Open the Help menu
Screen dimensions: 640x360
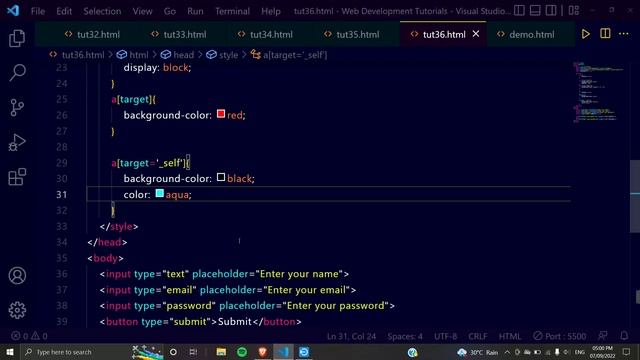pos(271,11)
